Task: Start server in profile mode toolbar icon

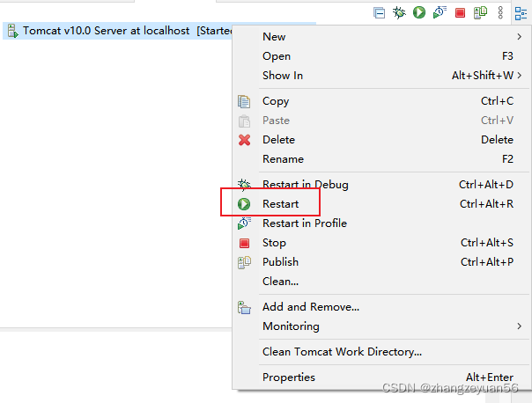Action: (440, 12)
